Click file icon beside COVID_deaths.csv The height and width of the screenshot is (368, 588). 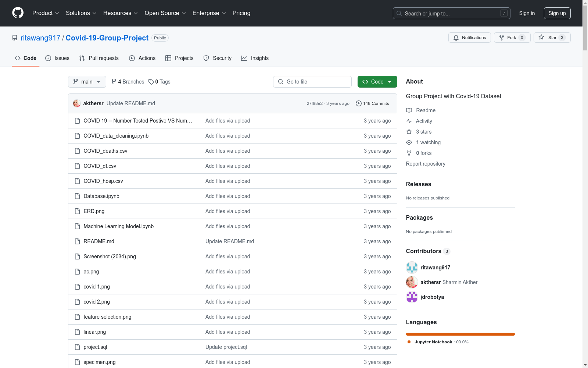coord(77,151)
